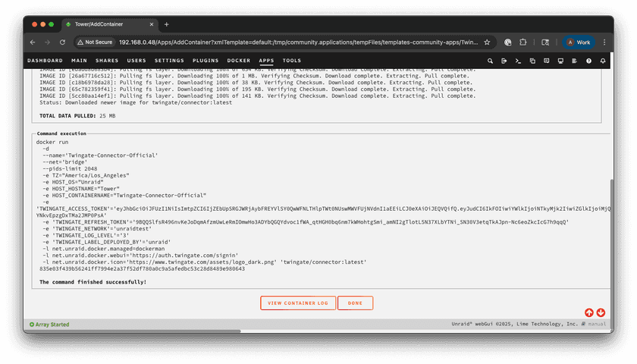Open the Docker menu tab
The image size is (637, 364).
point(239,61)
